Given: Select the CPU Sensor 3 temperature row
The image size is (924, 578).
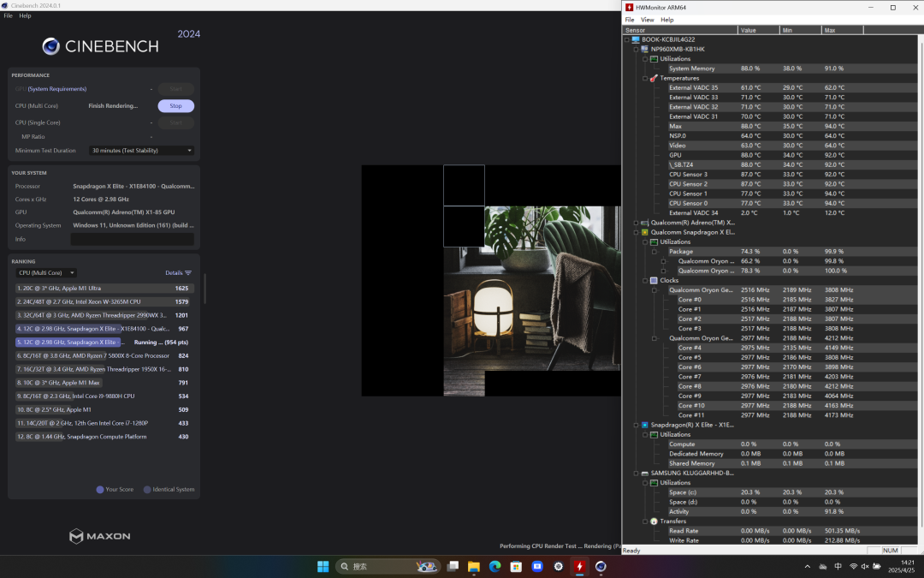Looking at the screenshot, I should [x=792, y=175].
